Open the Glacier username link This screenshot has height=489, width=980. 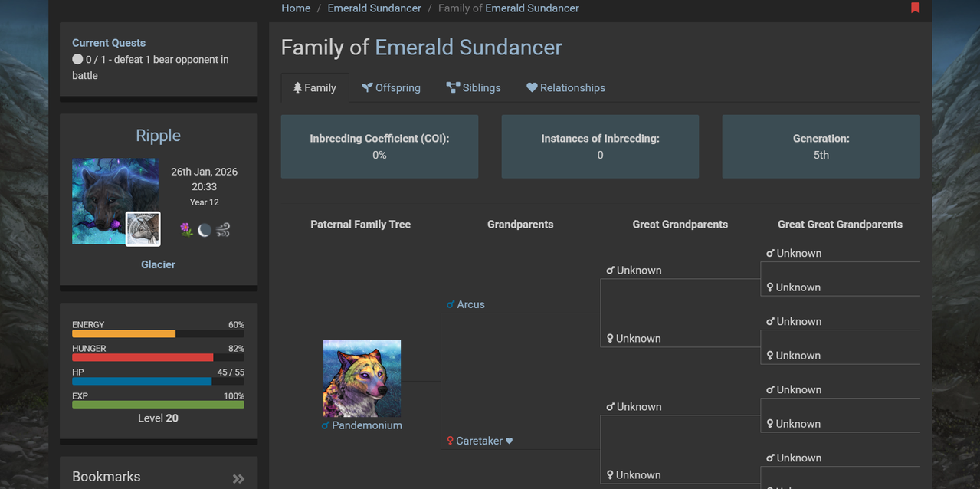pyautogui.click(x=158, y=264)
